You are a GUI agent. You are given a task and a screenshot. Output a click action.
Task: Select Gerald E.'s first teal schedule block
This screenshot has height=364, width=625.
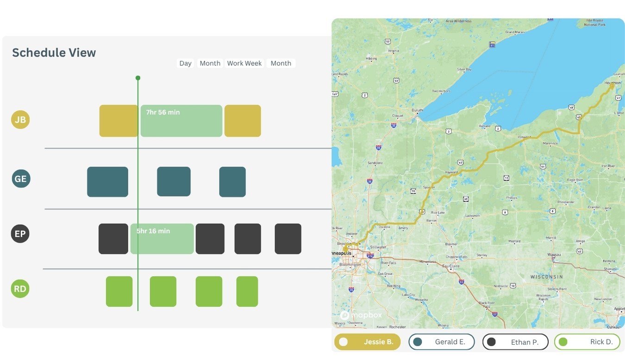point(107,182)
